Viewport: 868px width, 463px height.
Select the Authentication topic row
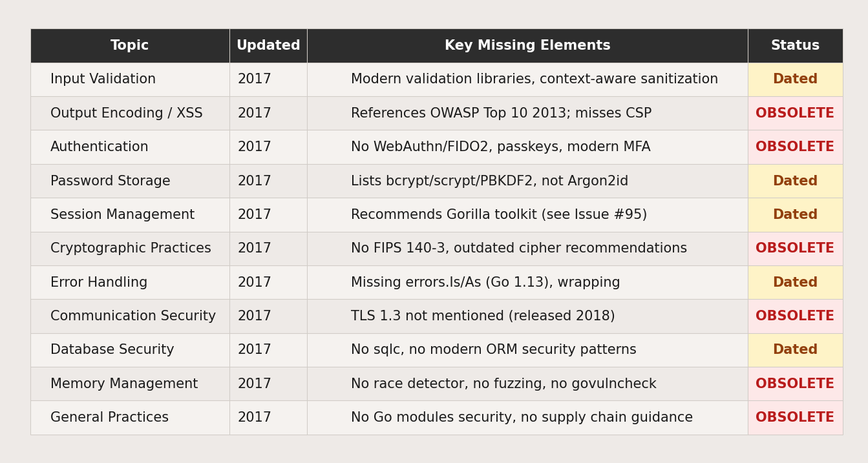(100, 147)
